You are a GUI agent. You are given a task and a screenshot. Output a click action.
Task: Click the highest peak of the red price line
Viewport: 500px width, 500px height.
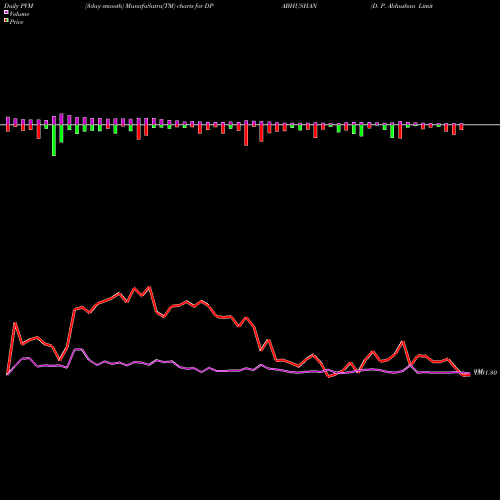[150, 287]
